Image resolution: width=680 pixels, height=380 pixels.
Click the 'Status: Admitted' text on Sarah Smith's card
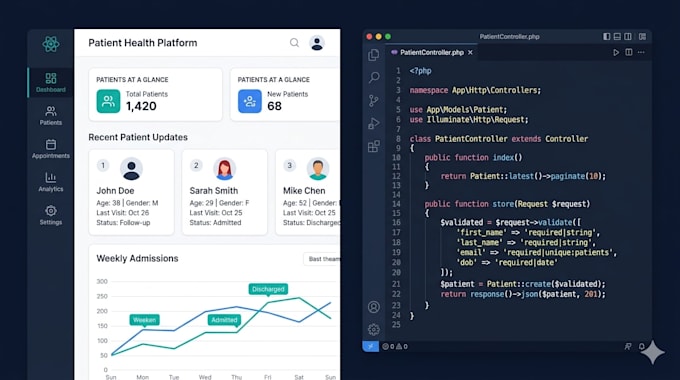pyautogui.click(x=215, y=223)
